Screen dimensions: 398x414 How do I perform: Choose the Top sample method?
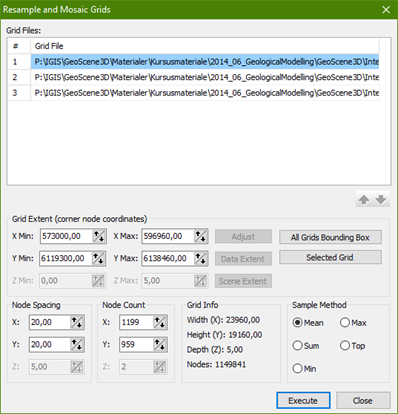coord(353,346)
